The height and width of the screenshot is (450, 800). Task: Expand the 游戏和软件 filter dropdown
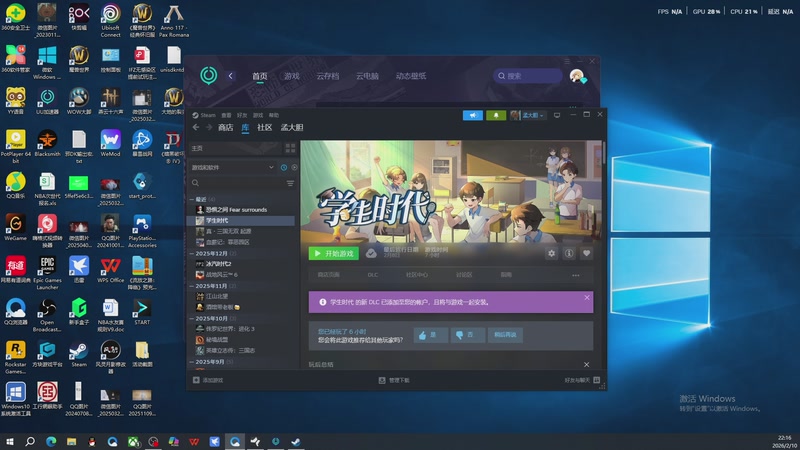(x=233, y=167)
